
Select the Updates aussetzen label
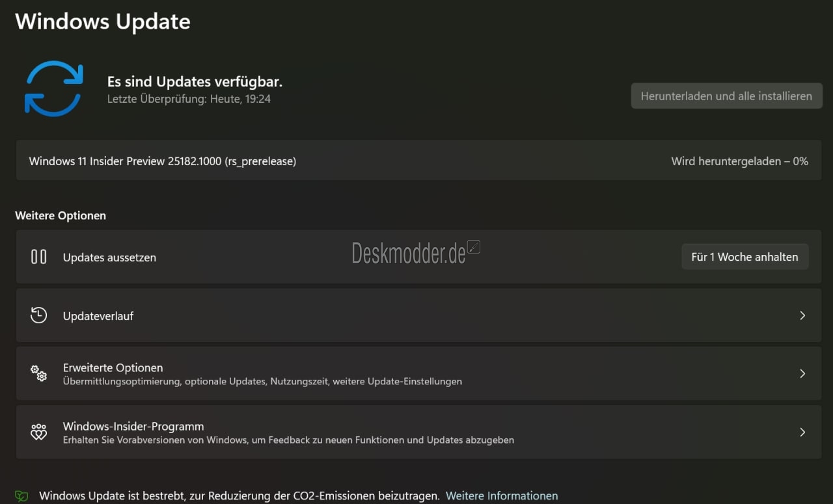coord(109,258)
